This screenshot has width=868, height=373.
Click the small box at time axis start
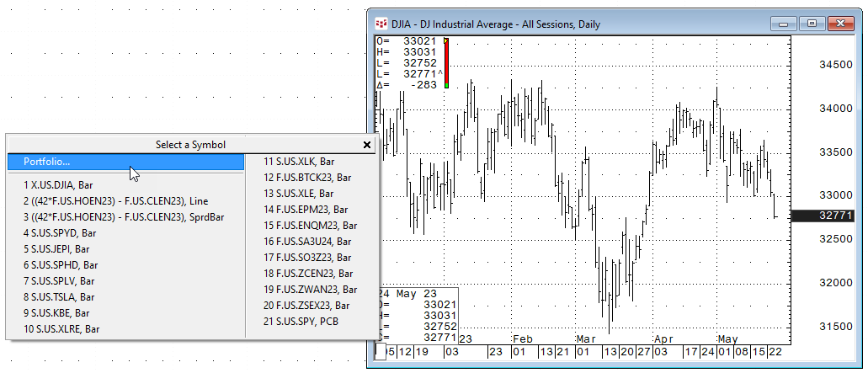coord(381,351)
